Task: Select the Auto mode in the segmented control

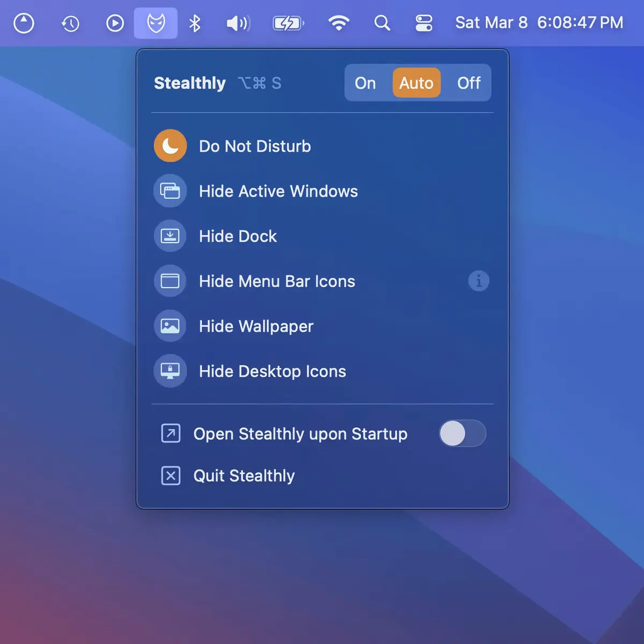Action: (416, 83)
